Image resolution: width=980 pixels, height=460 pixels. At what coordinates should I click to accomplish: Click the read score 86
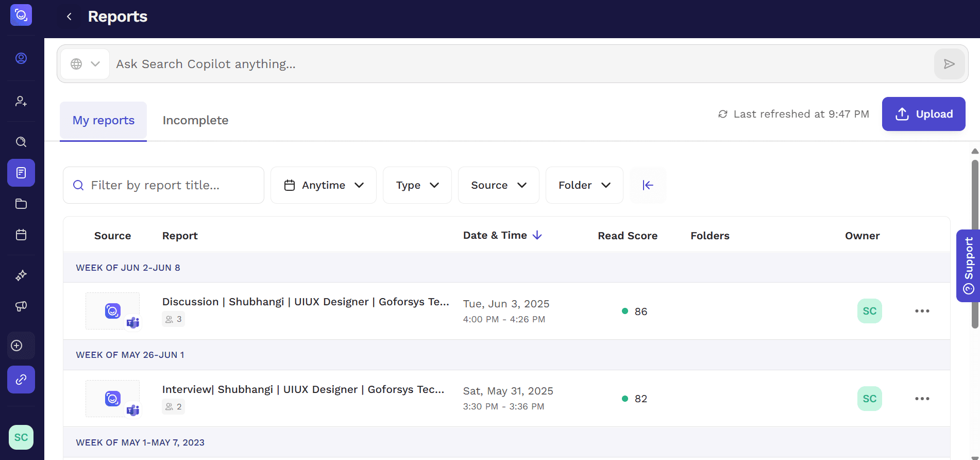pos(641,311)
